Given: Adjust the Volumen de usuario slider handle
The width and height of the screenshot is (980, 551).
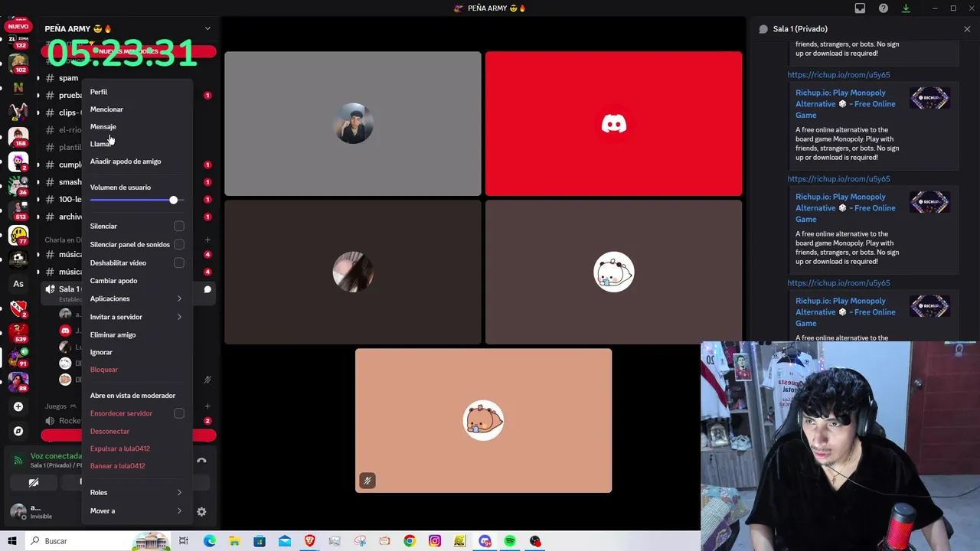Looking at the screenshot, I should pos(173,201).
